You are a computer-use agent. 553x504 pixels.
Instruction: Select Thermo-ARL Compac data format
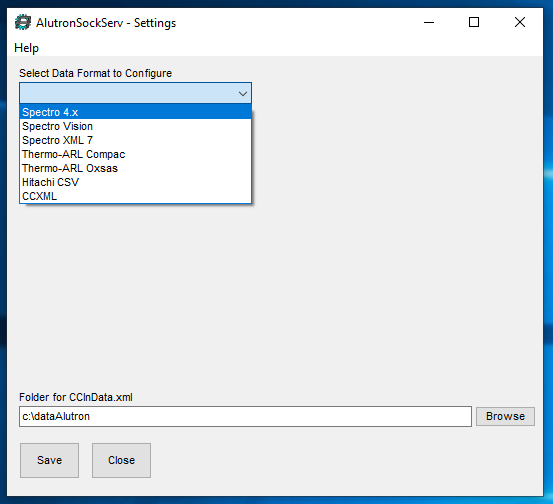135,154
